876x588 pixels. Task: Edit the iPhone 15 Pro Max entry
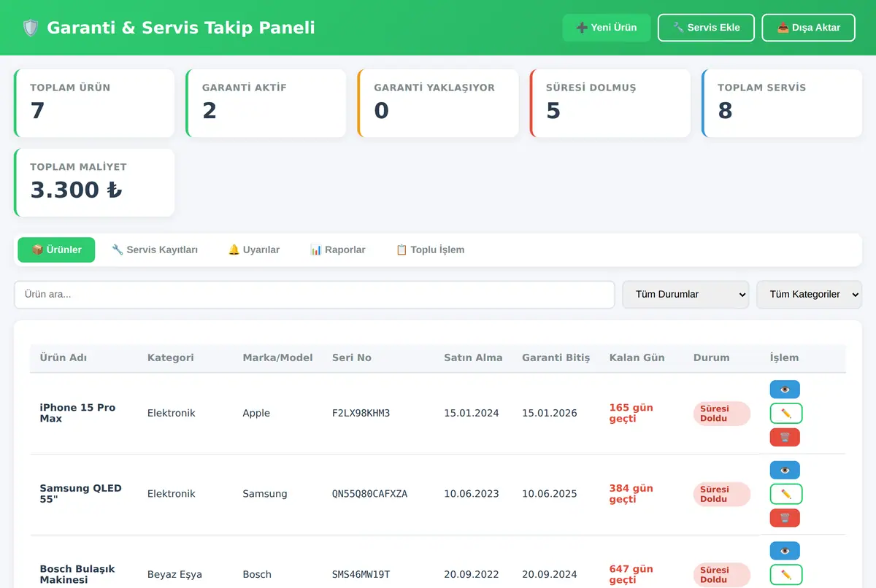tap(786, 414)
